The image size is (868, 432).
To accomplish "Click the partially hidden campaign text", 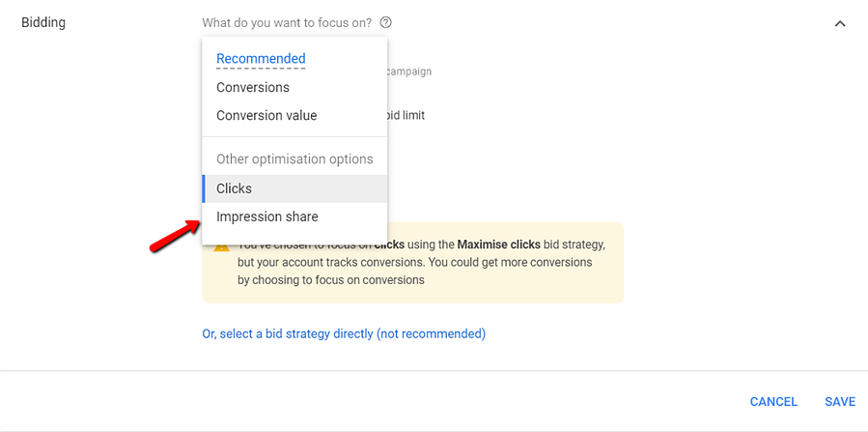I will point(409,71).
